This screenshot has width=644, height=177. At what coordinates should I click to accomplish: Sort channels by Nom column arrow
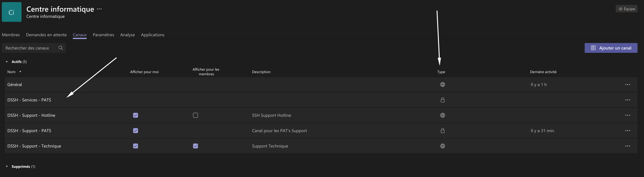pyautogui.click(x=20, y=71)
